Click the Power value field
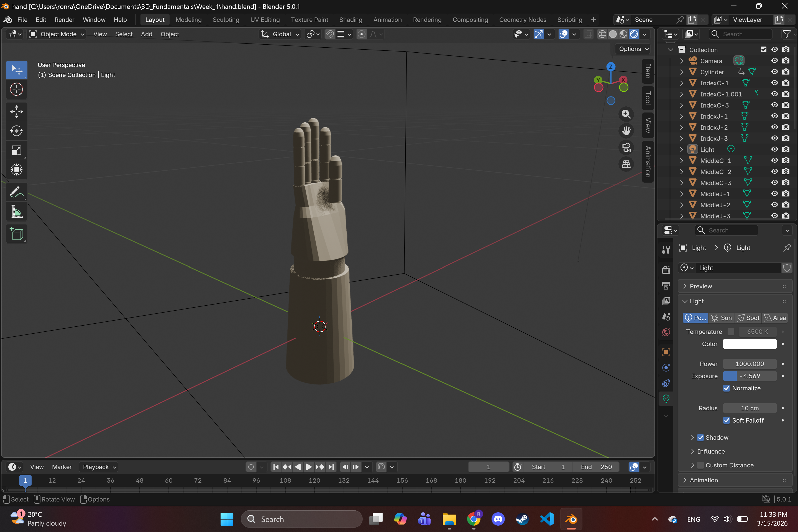The height and width of the screenshot is (532, 798). 750,364
